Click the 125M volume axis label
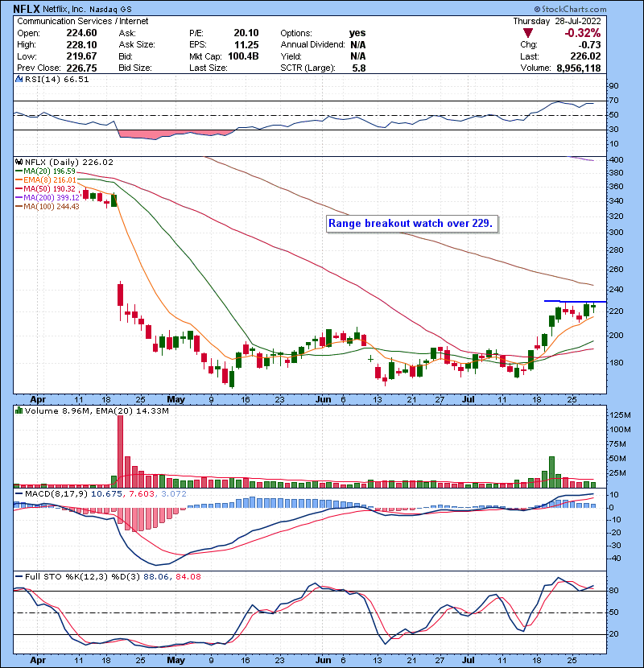Image resolution: width=644 pixels, height=668 pixels. [x=620, y=415]
